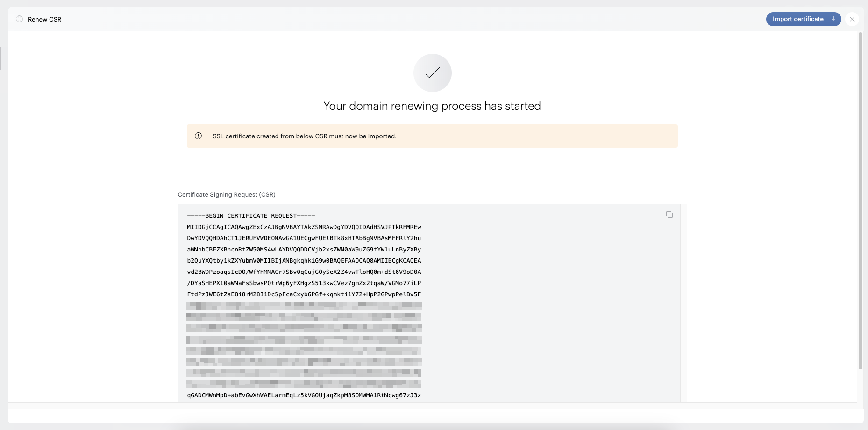Viewport: 868px width, 430px height.
Task: Click the globe icon beside Renew CSR
Action: pos(19,19)
